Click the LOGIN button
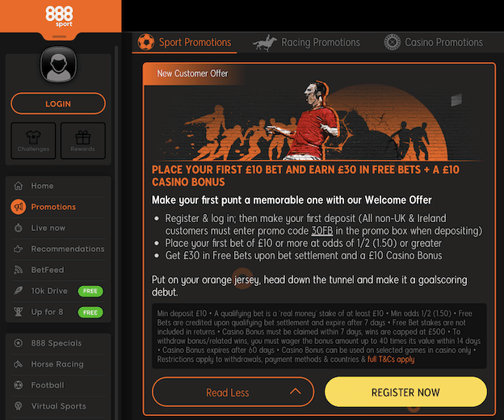This screenshot has height=420, width=504. 58,103
